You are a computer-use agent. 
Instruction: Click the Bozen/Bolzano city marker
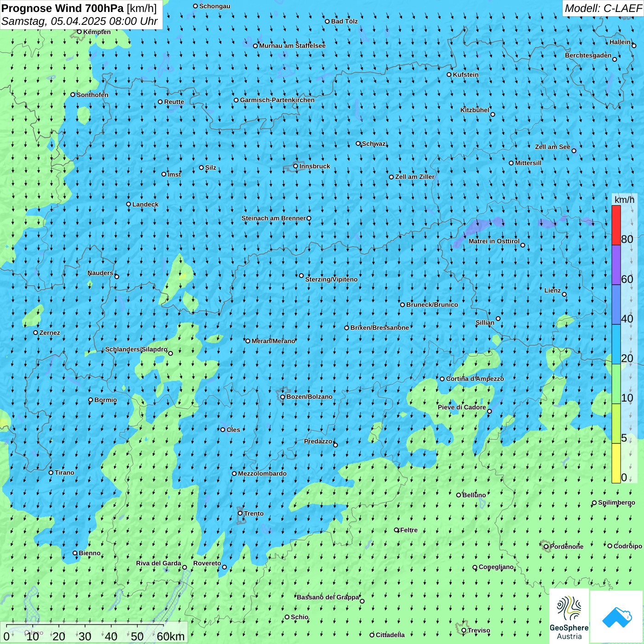[x=282, y=397]
